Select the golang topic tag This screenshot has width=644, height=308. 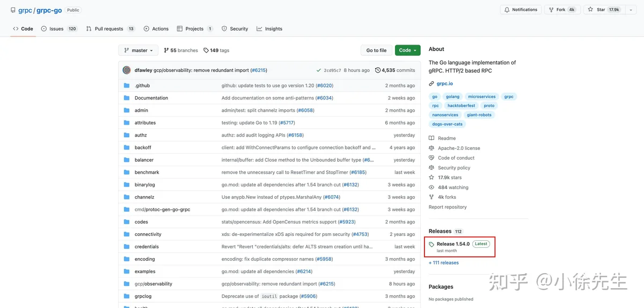453,96
